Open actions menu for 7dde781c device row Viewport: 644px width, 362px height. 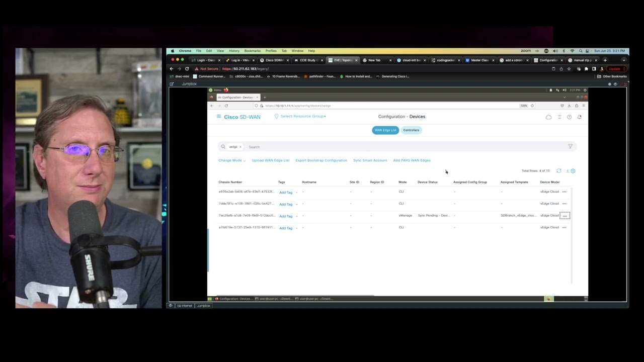coord(564,204)
